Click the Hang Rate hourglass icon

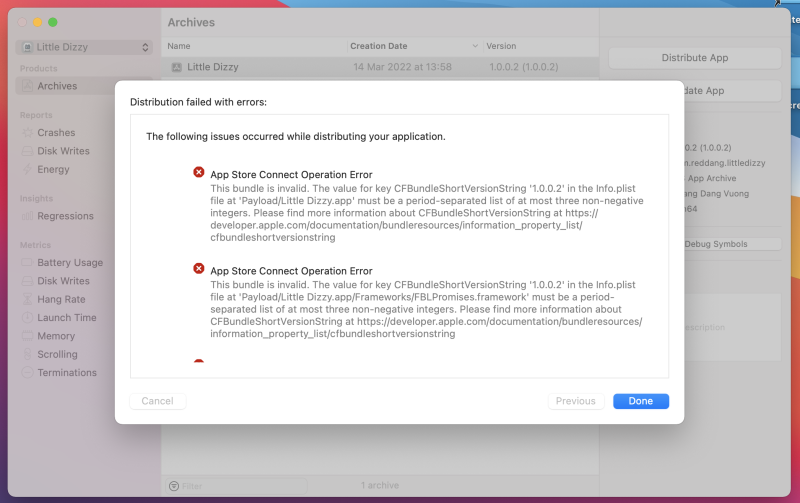point(28,299)
